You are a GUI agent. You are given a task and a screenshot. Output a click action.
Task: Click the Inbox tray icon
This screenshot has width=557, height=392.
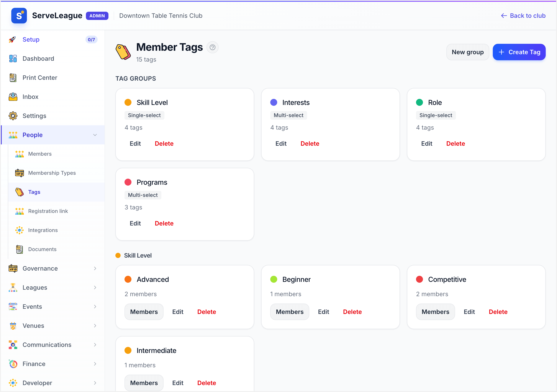pos(13,97)
